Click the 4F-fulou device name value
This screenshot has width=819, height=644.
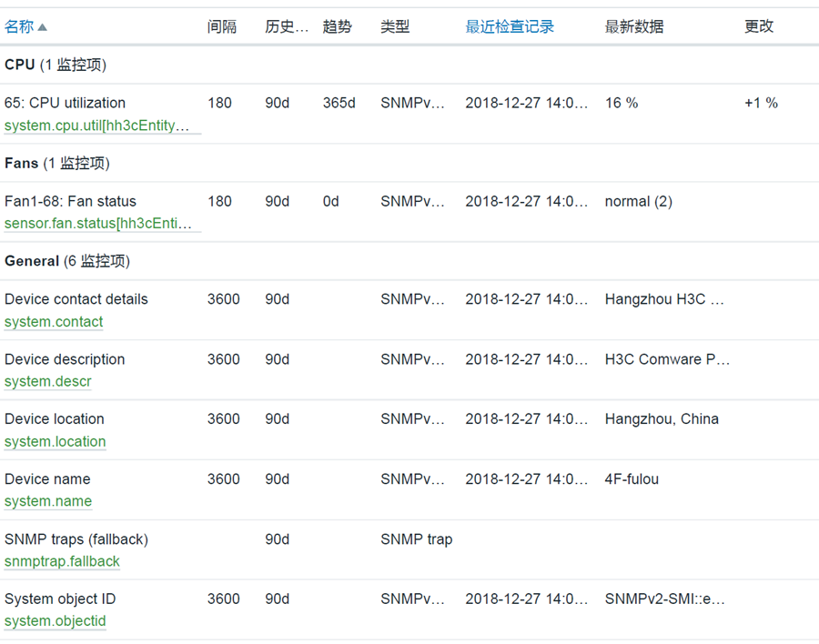(x=632, y=479)
